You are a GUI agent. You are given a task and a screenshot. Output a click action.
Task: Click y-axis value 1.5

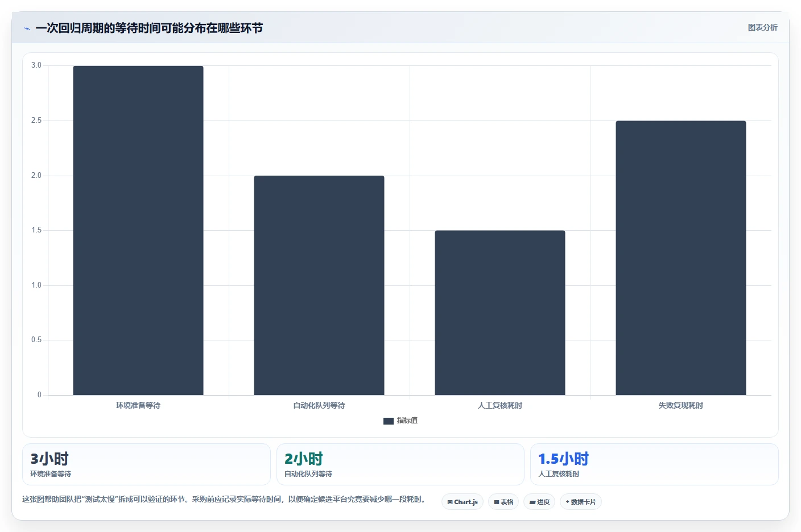36,230
